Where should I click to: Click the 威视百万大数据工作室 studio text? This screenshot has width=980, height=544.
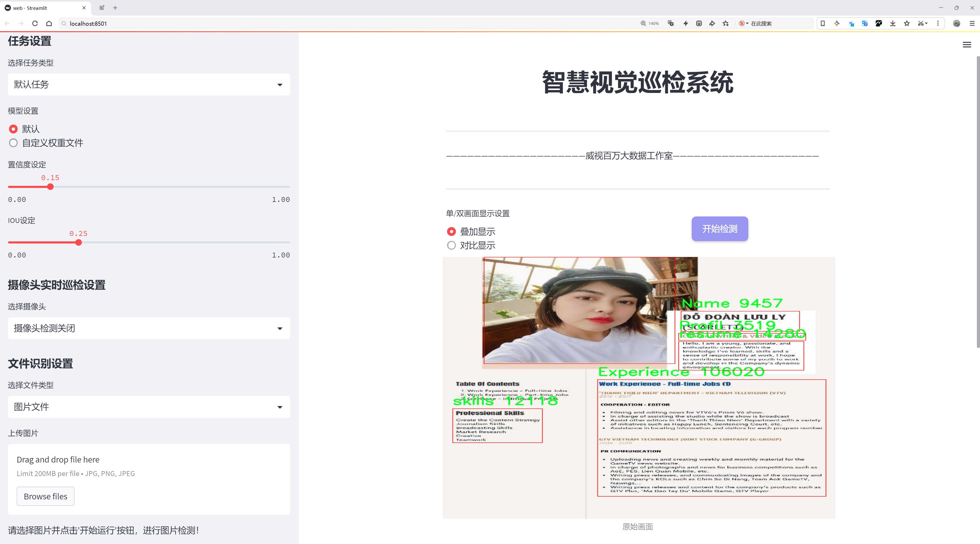[x=629, y=155]
